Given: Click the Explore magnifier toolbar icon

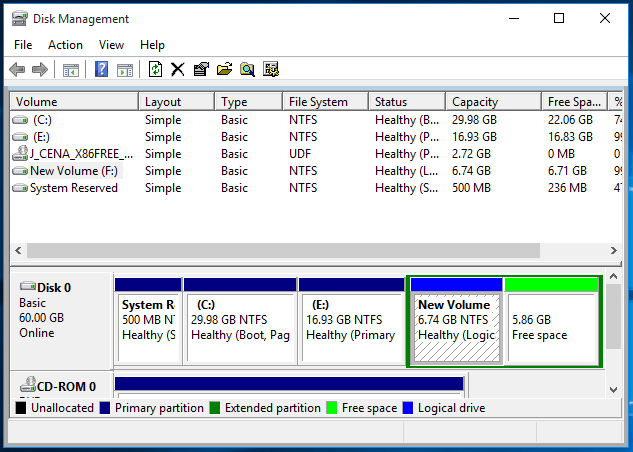Looking at the screenshot, I should [247, 69].
